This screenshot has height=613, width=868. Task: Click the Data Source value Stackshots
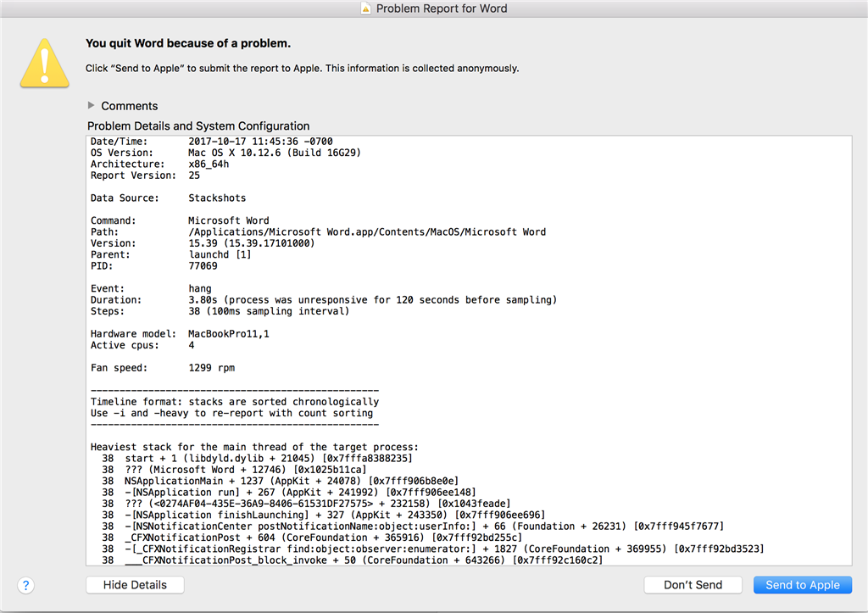click(x=217, y=198)
